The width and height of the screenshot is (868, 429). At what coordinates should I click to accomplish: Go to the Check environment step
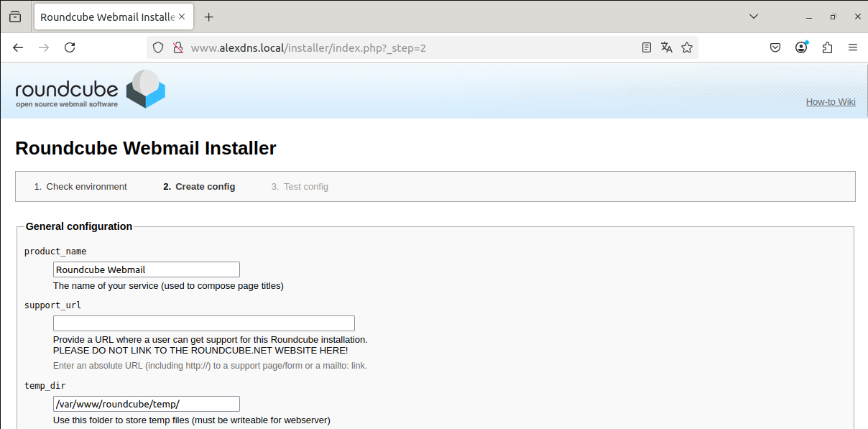coord(86,187)
